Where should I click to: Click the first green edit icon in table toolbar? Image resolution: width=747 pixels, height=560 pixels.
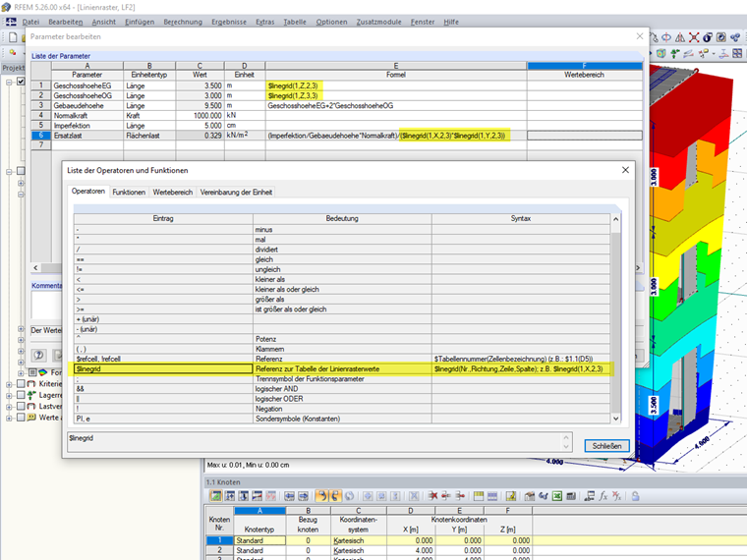pyautogui.click(x=216, y=496)
